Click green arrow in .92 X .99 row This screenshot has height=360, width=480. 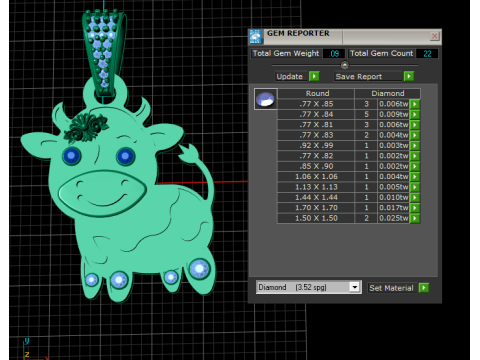[415, 145]
